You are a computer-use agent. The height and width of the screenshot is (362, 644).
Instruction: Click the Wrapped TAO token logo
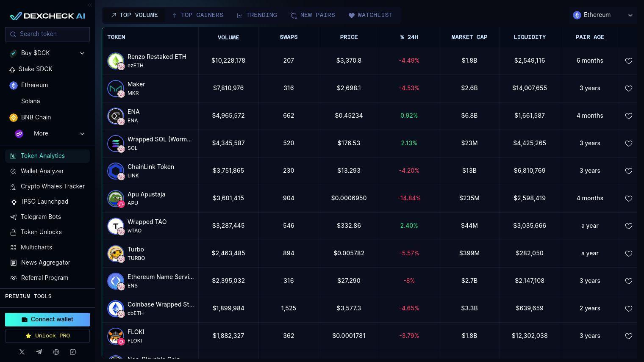click(x=115, y=226)
